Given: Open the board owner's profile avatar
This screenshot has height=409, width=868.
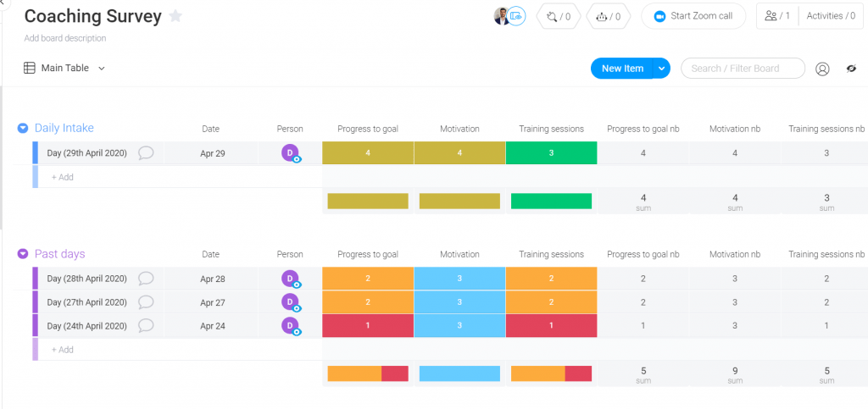Looking at the screenshot, I should (x=502, y=16).
